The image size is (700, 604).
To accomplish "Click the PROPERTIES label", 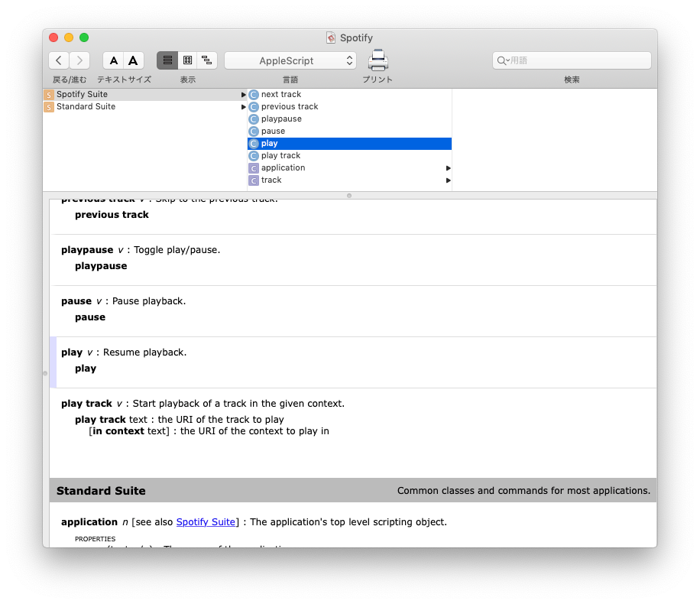I will (95, 539).
